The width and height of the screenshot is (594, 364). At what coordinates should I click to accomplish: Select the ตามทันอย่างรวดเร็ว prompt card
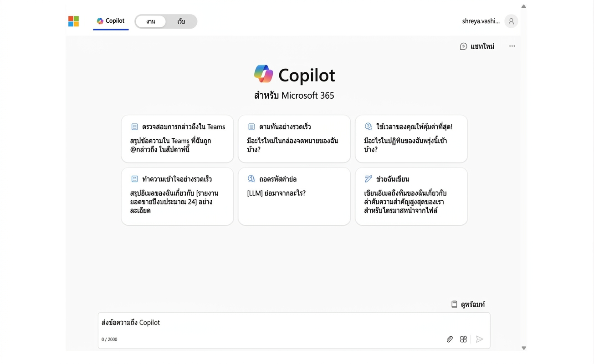pyautogui.click(x=294, y=139)
